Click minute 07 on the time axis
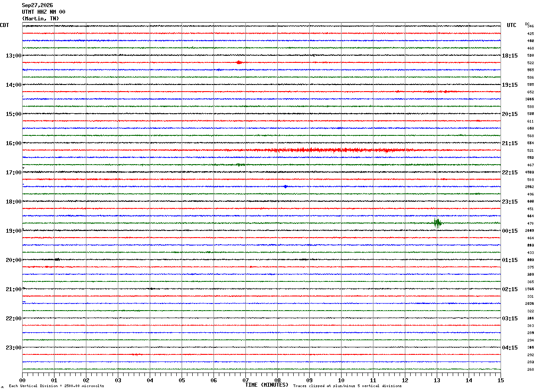Viewport: 536px width, 392px height. click(x=245, y=380)
